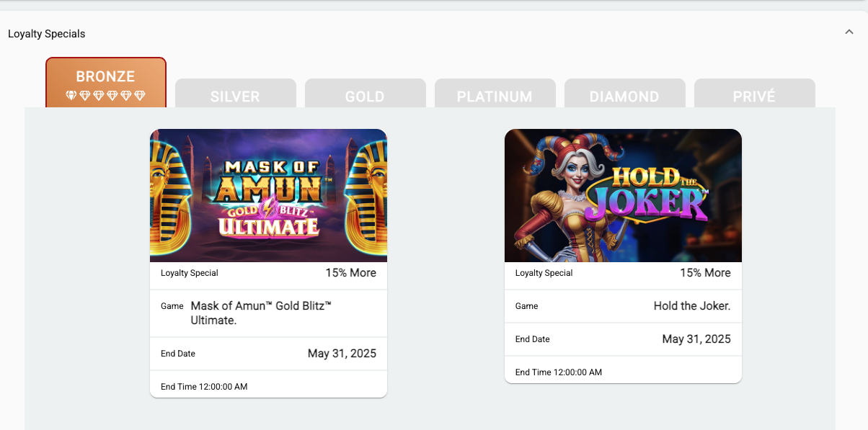Click End Time row on Hold the Joker card
The image size is (868, 430).
(623, 372)
